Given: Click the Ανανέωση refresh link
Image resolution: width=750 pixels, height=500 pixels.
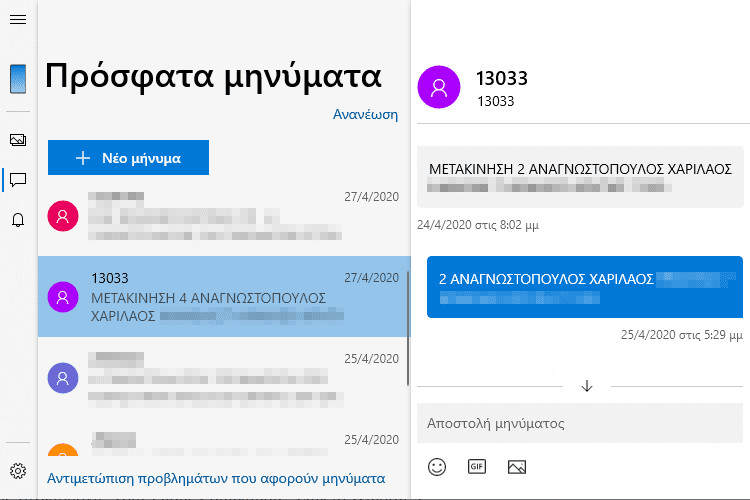Looking at the screenshot, I should coord(365,115).
